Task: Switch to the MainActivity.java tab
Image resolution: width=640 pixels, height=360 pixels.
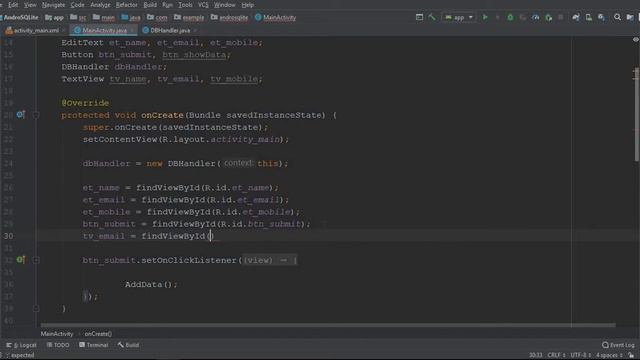Action: click(104, 30)
